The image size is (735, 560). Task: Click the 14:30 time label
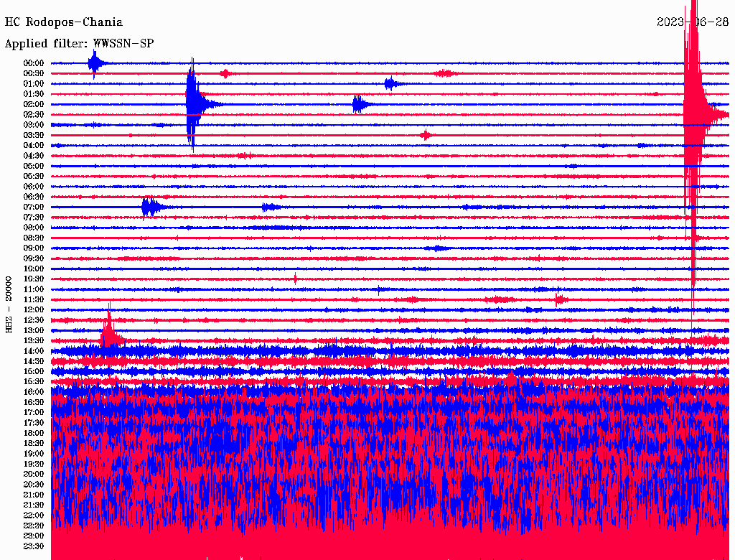(34, 361)
